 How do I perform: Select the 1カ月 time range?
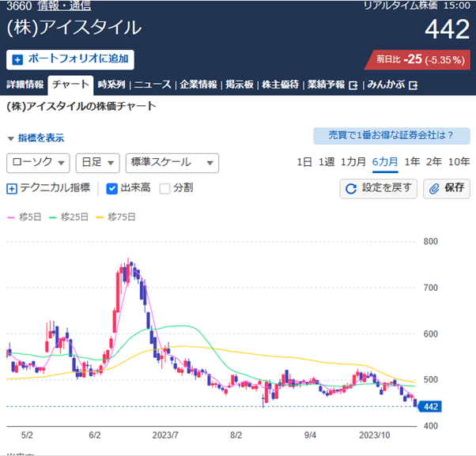click(353, 162)
